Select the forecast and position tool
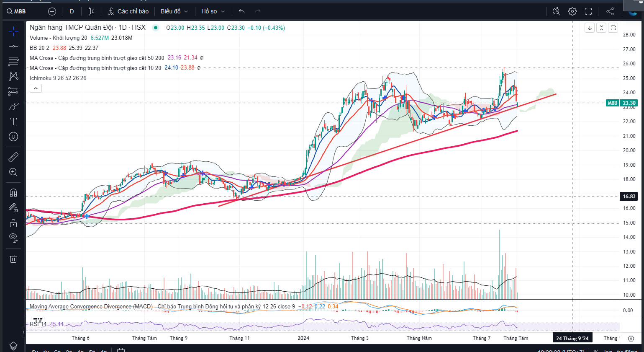 (13, 91)
